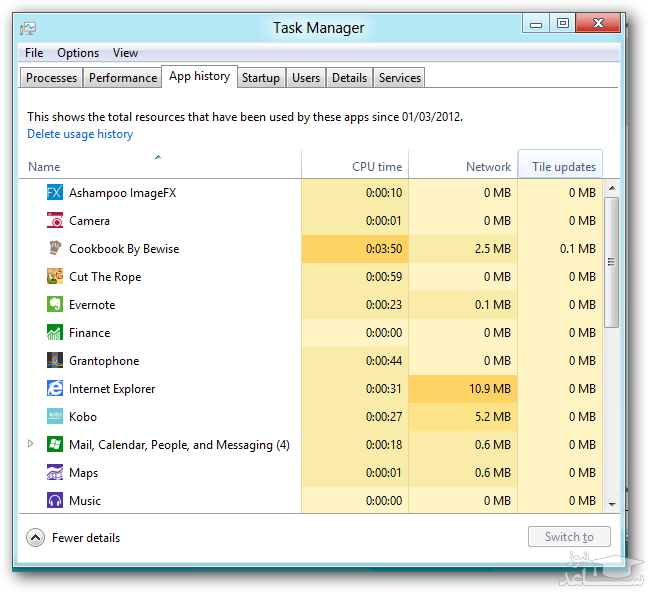Open the View menu
This screenshot has height=592, width=650.
click(125, 53)
